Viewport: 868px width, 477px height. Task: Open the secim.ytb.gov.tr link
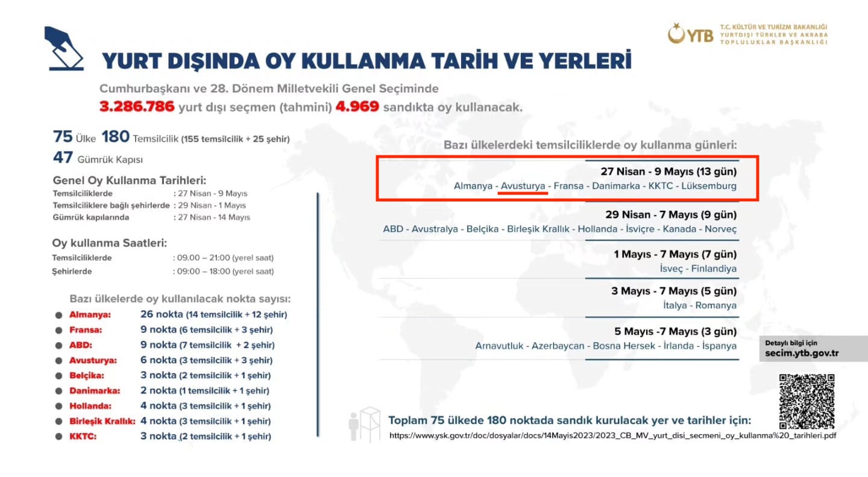pyautogui.click(x=802, y=354)
